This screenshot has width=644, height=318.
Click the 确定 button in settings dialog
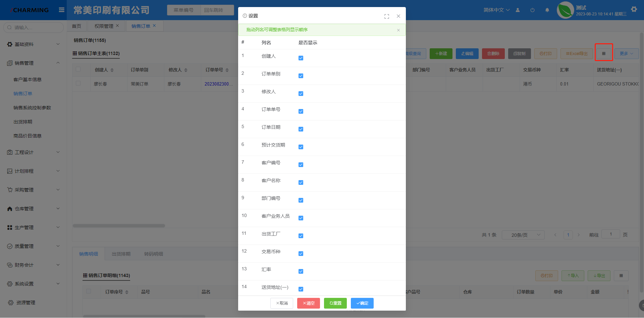[362, 303]
